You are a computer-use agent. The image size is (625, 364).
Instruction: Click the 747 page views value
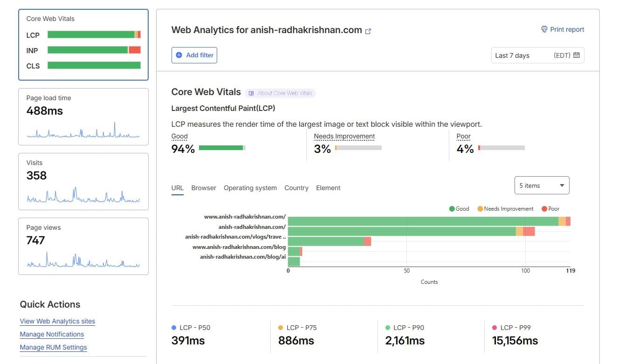(36, 240)
